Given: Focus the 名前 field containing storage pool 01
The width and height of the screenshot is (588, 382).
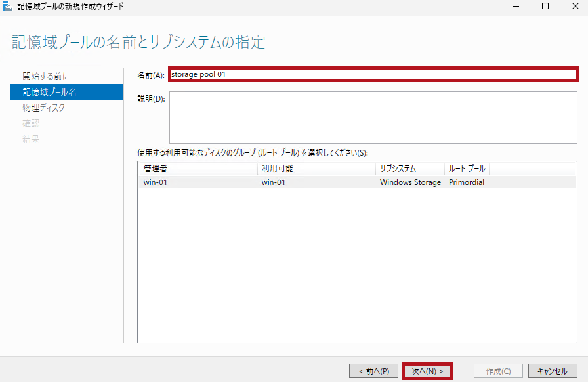Looking at the screenshot, I should tap(373, 74).
